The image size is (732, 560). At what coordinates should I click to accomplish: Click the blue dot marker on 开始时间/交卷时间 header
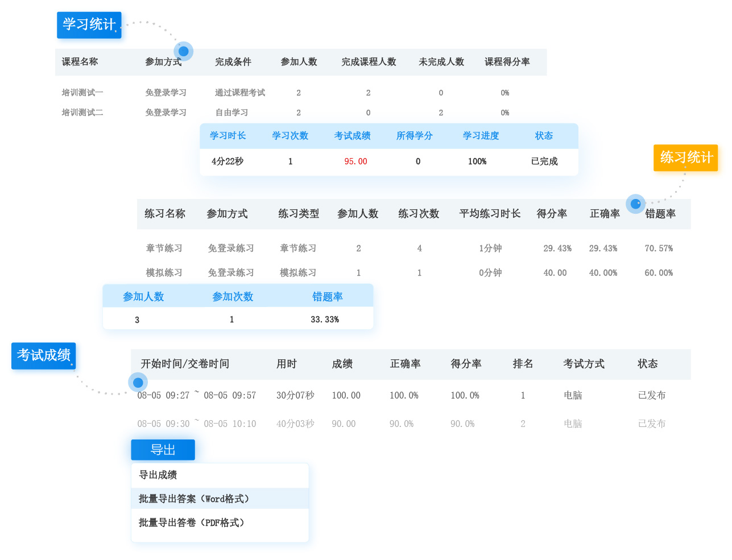pos(138,383)
